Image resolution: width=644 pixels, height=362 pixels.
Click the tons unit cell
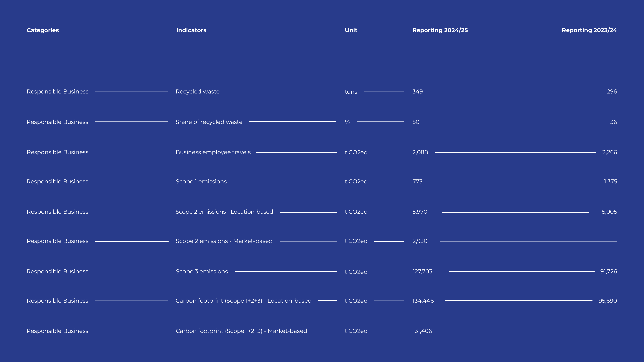[x=351, y=92]
